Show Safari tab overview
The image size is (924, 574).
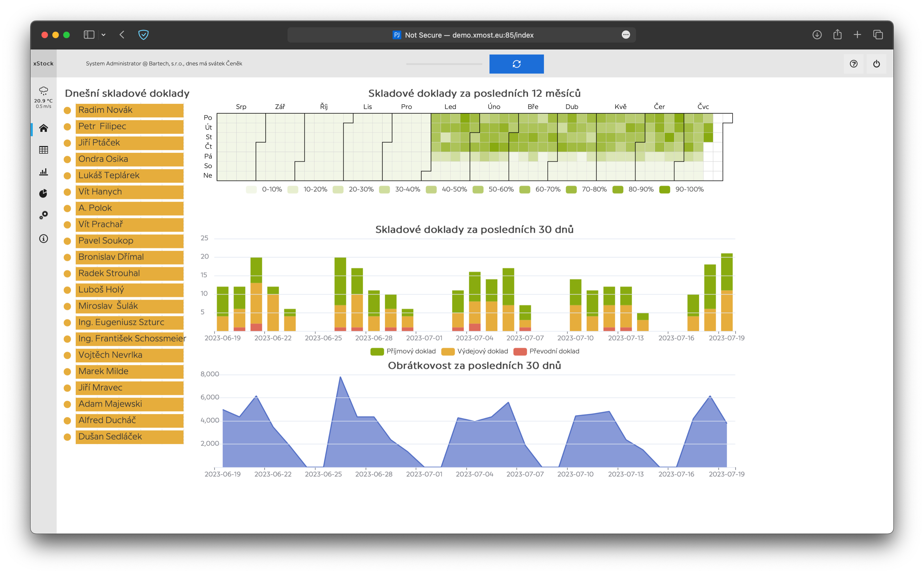(x=878, y=35)
